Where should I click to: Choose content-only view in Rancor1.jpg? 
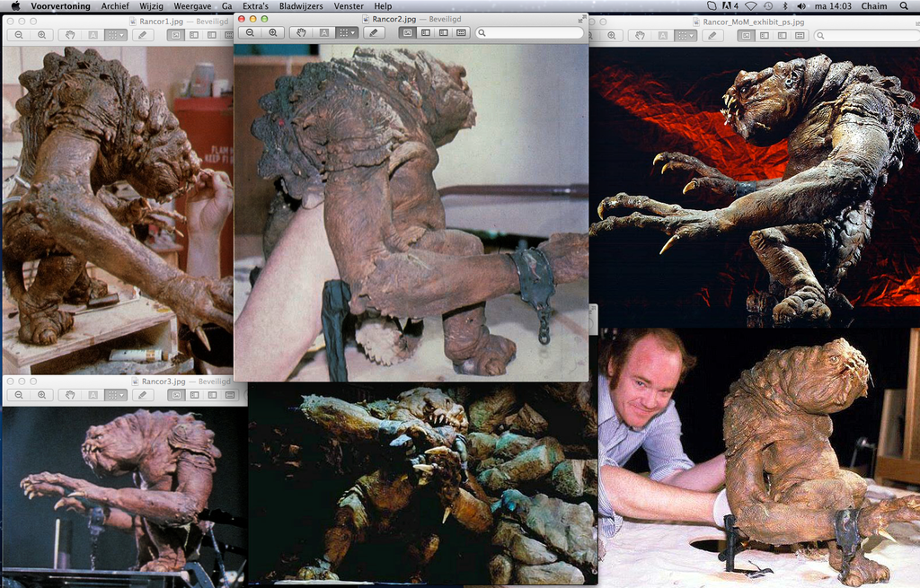click(x=176, y=35)
